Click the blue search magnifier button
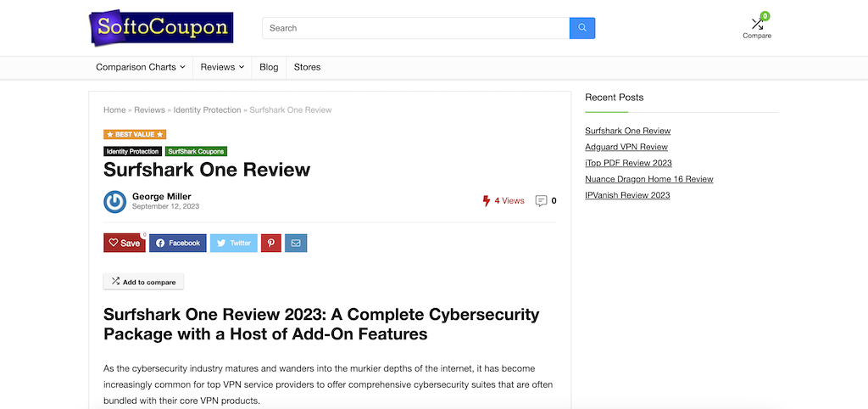 pyautogui.click(x=581, y=28)
